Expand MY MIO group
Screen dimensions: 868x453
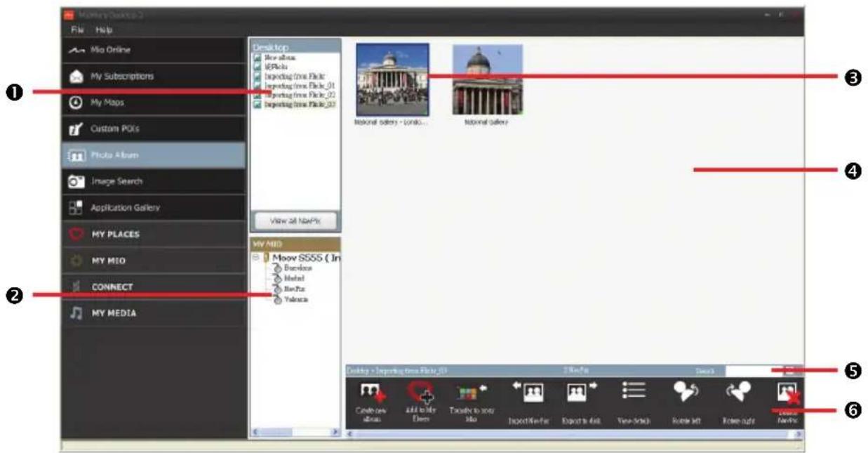pos(154,261)
